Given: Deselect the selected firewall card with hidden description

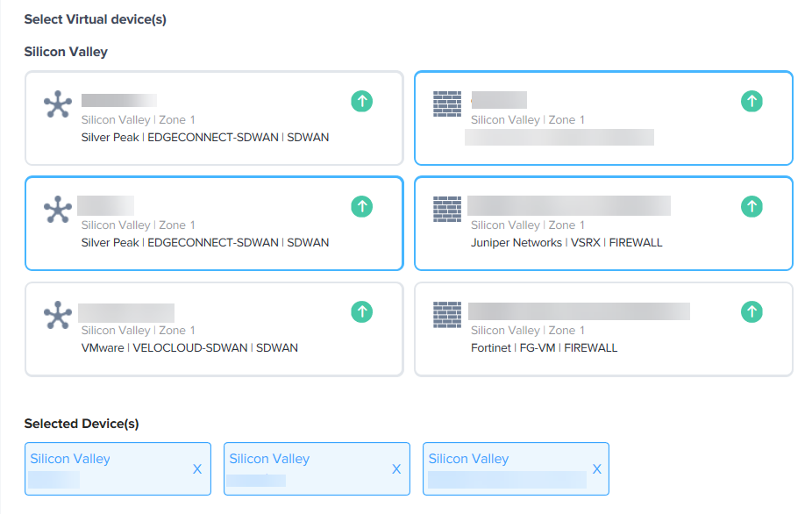Looking at the screenshot, I should coord(604,118).
